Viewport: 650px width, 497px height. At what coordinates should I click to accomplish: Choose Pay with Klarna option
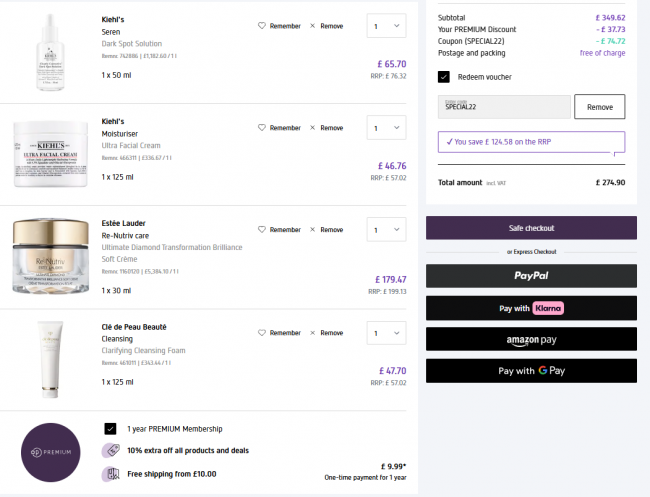click(531, 308)
